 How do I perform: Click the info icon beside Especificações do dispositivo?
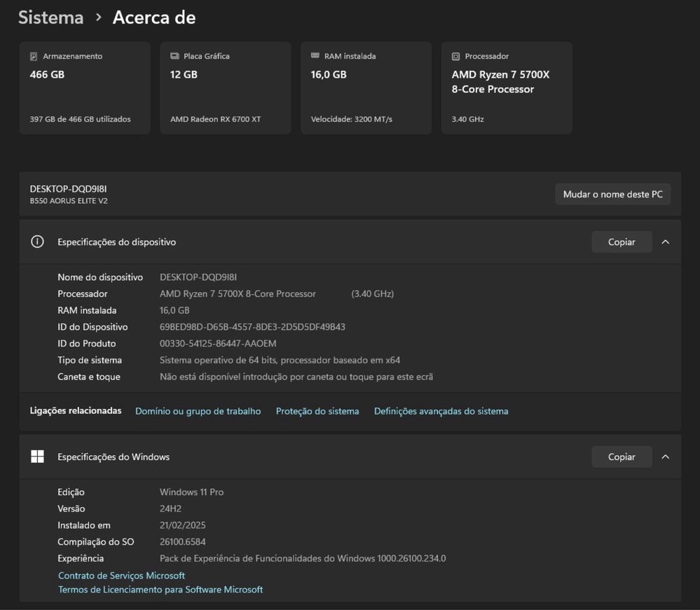pos(38,242)
